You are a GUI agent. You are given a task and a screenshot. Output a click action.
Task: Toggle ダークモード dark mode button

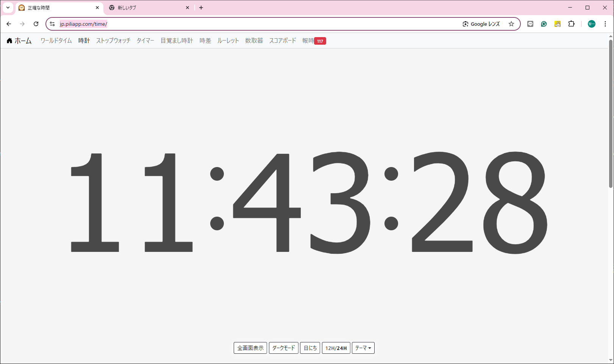[283, 348]
